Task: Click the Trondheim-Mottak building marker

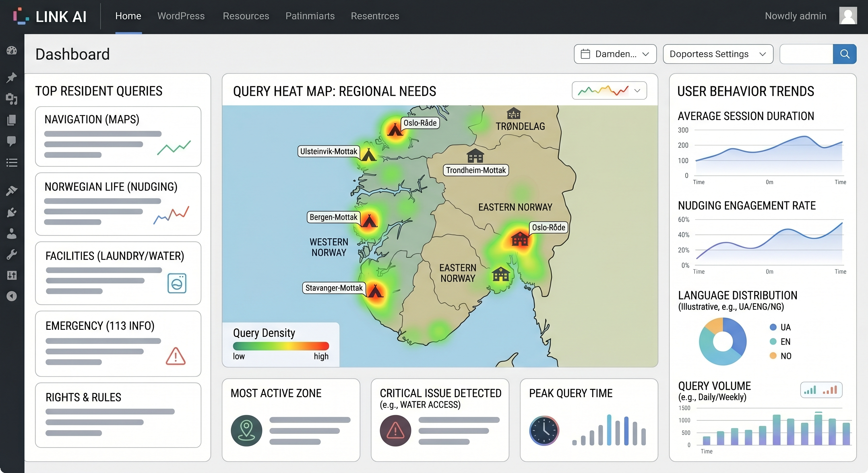Action: (475, 156)
